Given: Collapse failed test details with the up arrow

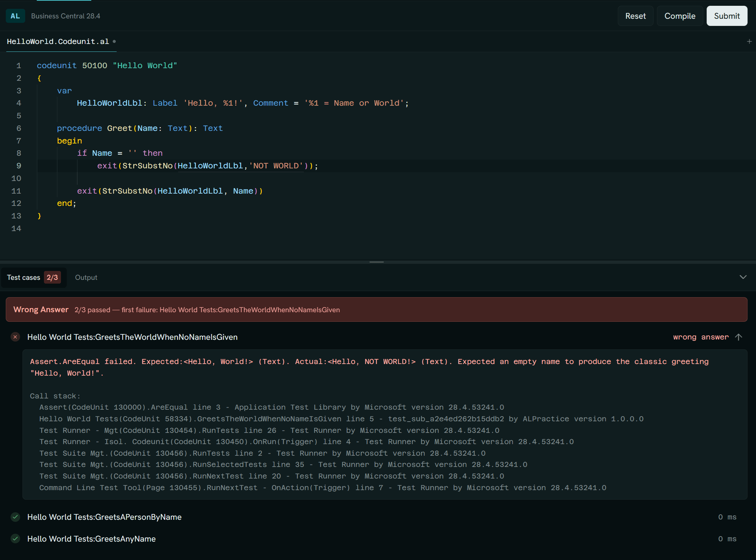Looking at the screenshot, I should (x=739, y=337).
